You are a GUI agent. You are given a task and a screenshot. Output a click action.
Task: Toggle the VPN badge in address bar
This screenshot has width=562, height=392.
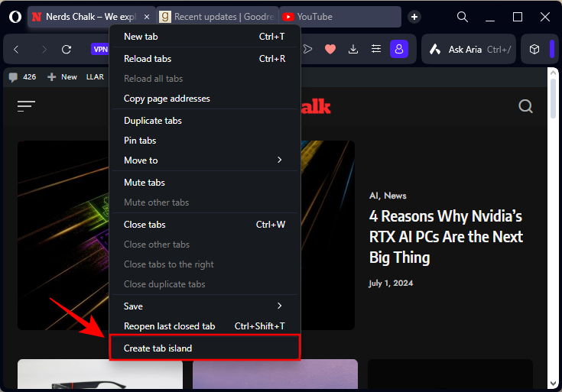(100, 49)
